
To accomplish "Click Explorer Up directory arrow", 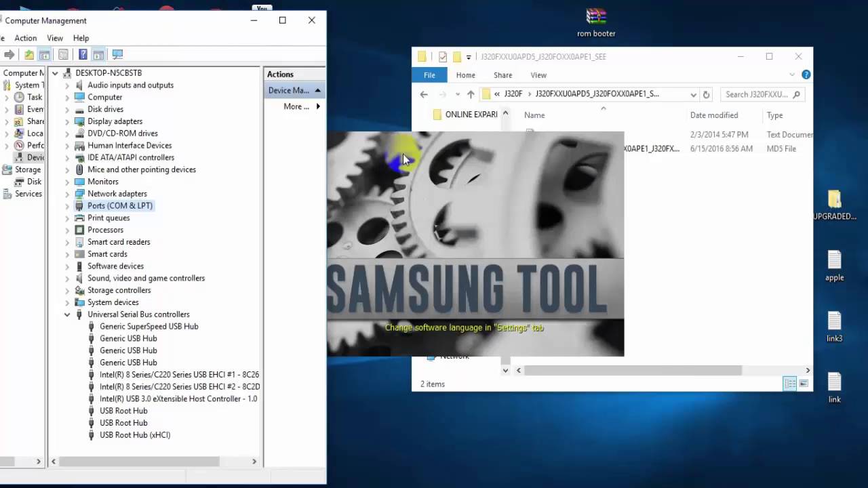I will [471, 94].
